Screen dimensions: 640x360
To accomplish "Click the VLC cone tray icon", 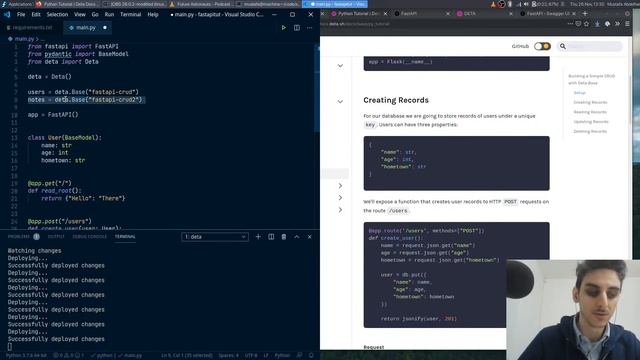I will 493,4.
